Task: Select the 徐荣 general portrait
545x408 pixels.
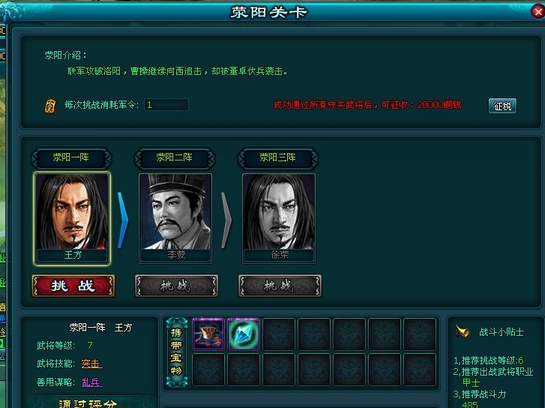Action: coord(279,218)
